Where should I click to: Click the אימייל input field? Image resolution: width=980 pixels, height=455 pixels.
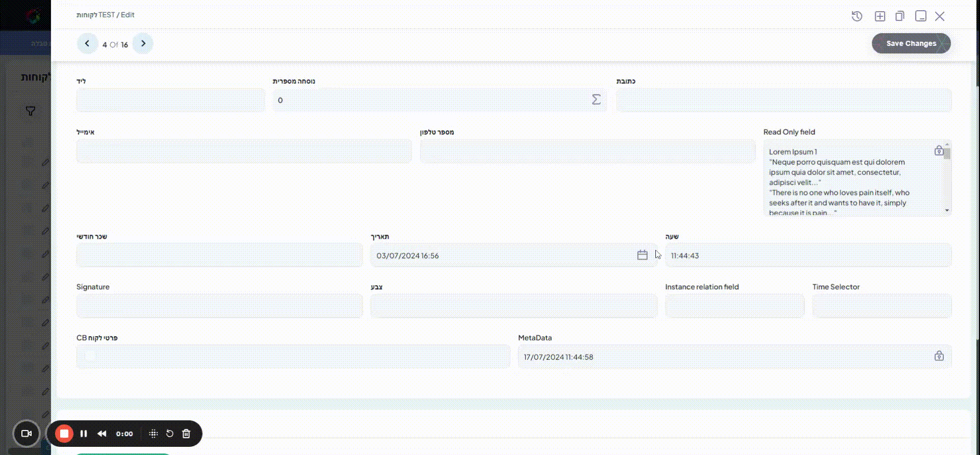(244, 151)
